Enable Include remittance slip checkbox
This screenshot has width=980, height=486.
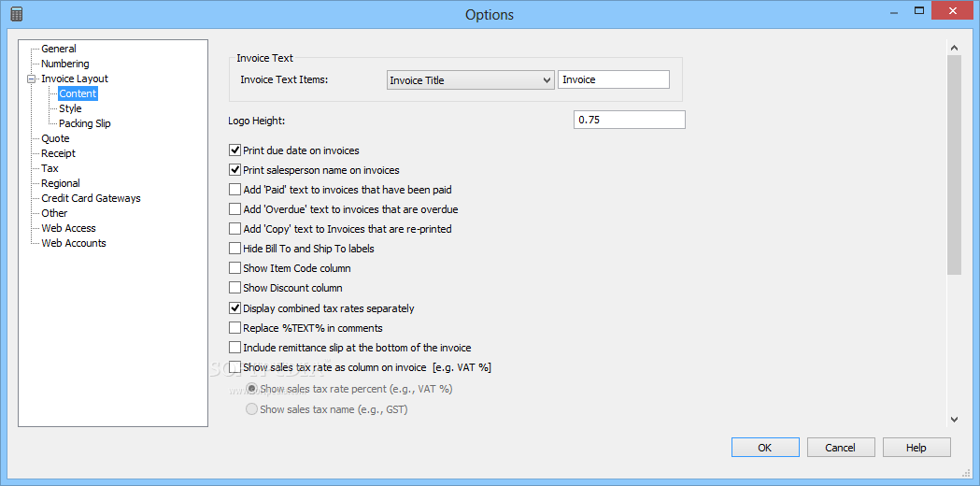tap(235, 347)
